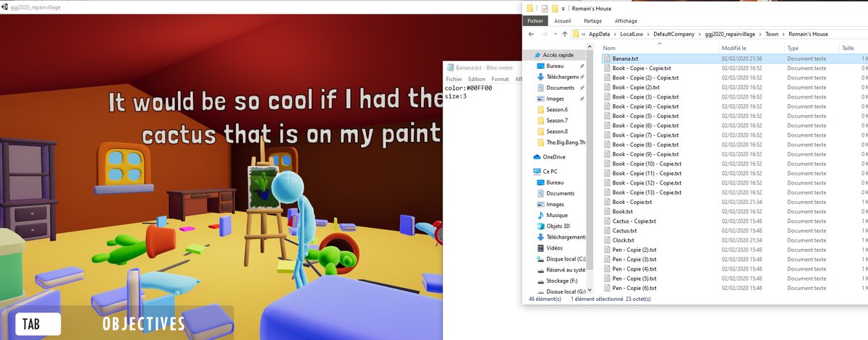Sort files by the Type column
Image resolution: width=868 pixels, height=340 pixels.
click(x=793, y=48)
